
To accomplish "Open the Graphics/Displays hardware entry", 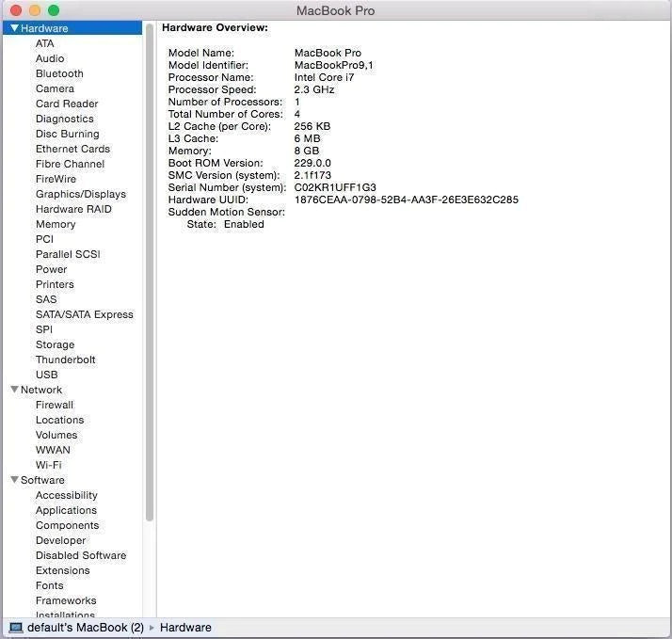I will tap(80, 194).
